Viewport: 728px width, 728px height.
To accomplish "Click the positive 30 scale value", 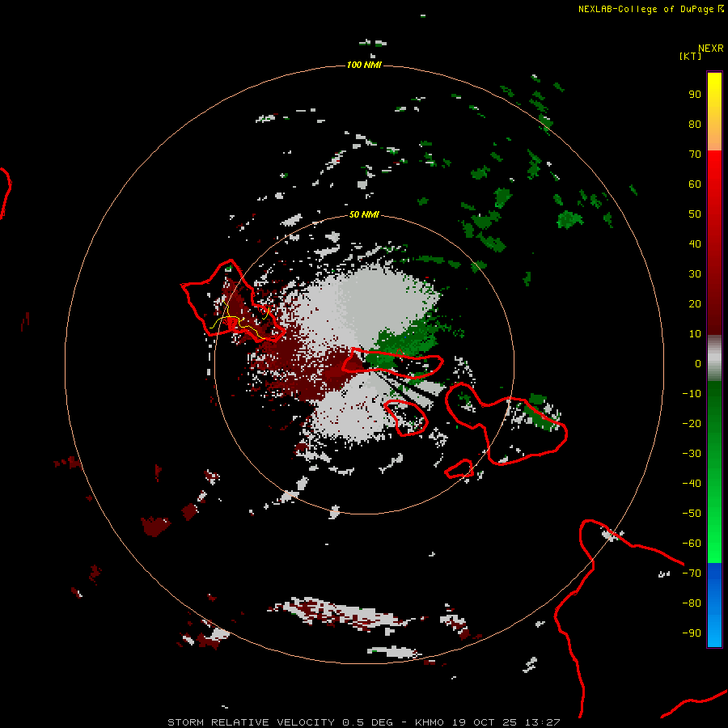I will (x=695, y=274).
